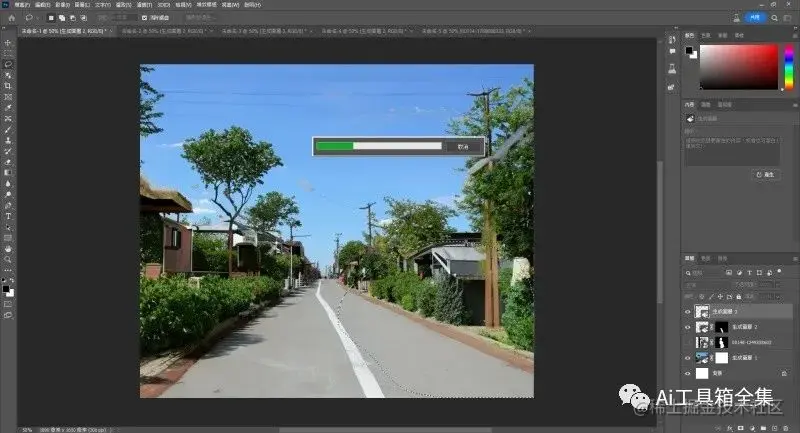Open the 3D menu
This screenshot has height=433, width=800.
(163, 5)
